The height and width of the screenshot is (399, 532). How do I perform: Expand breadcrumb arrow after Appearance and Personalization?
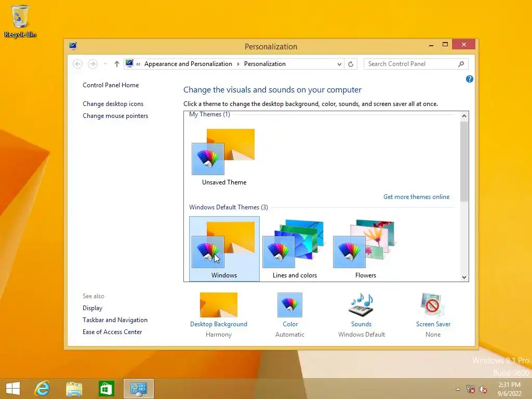click(x=238, y=64)
